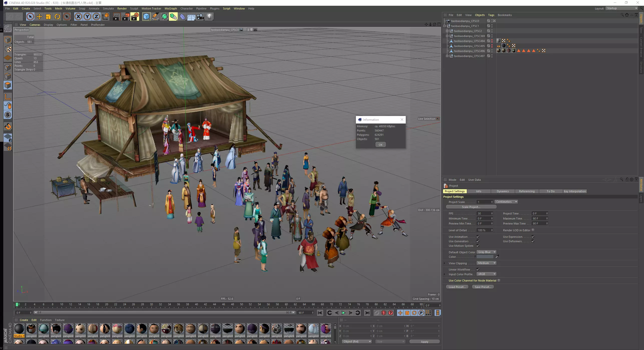Click the project Color swatch
The height and width of the screenshot is (350, 644).
click(x=485, y=257)
